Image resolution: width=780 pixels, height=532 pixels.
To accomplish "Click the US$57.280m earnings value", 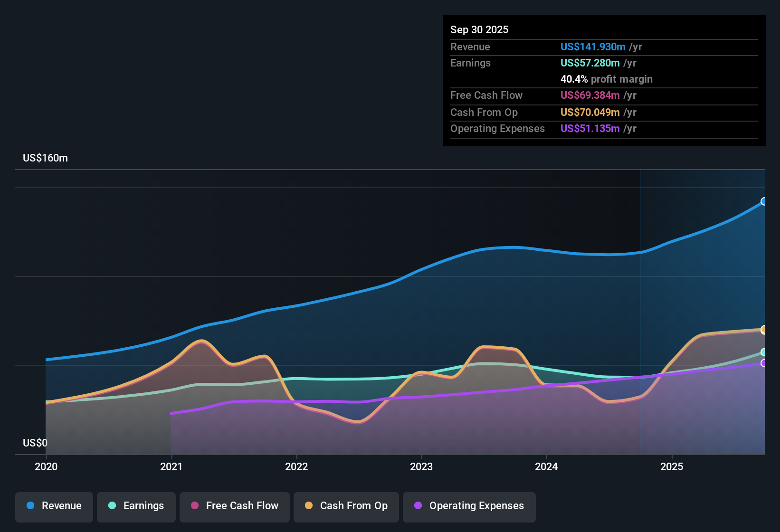I will pos(590,63).
